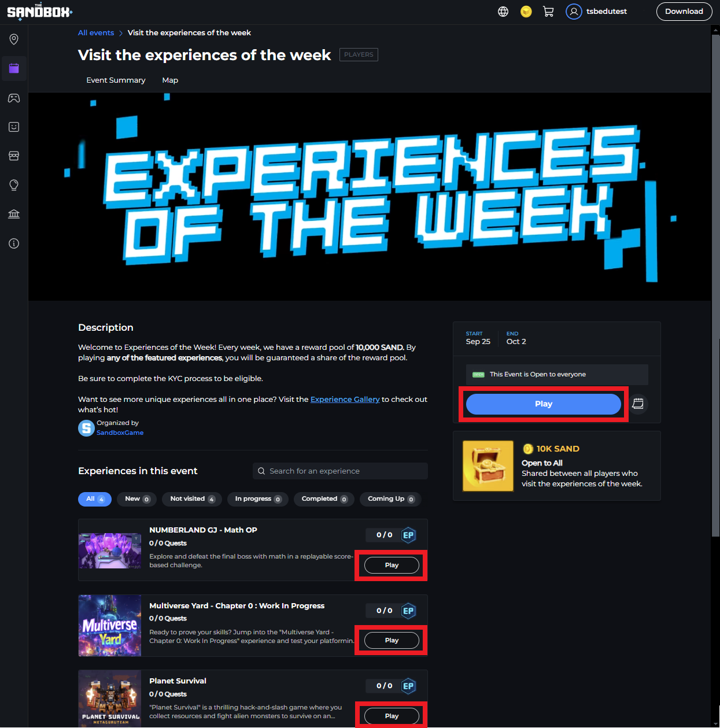Viewport: 720px width, 728px height.
Task: Open the tsbedutest profile menu
Action: 597,12
